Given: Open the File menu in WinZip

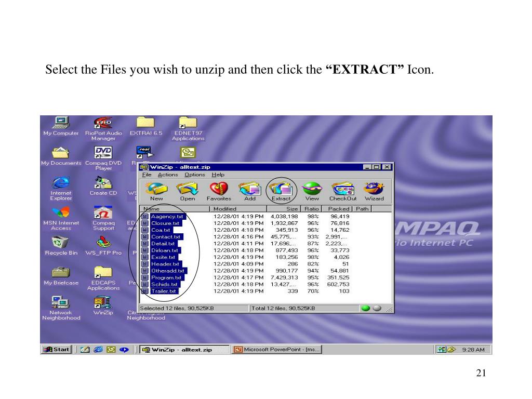Looking at the screenshot, I should click(147, 175).
